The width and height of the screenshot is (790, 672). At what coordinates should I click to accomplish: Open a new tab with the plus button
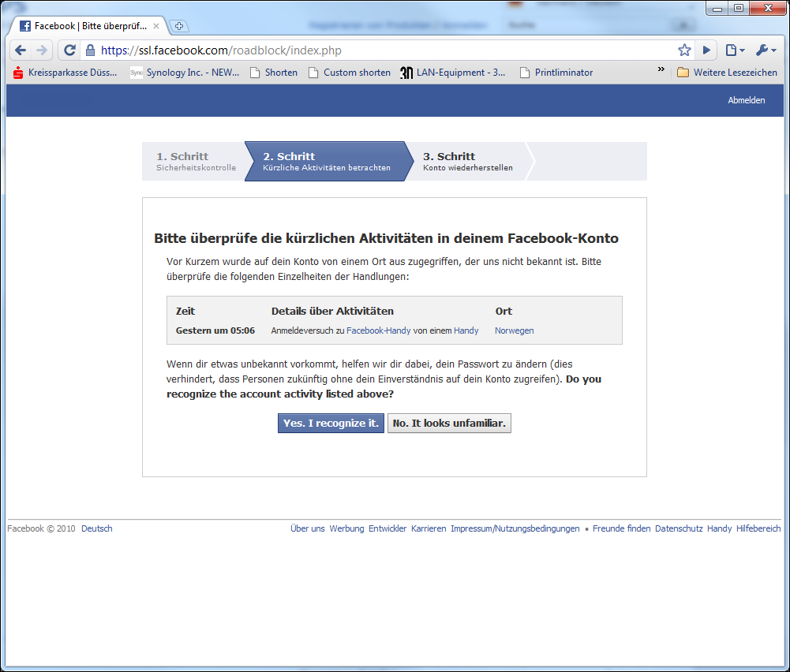coord(179,26)
